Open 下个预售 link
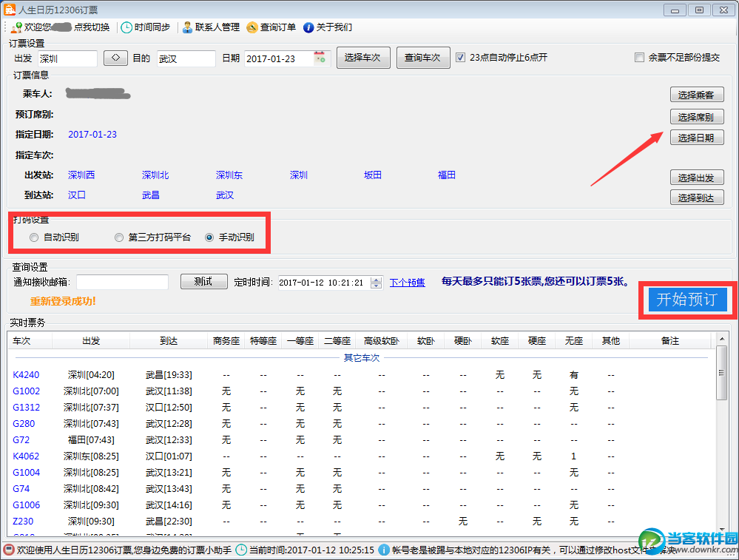 [407, 283]
